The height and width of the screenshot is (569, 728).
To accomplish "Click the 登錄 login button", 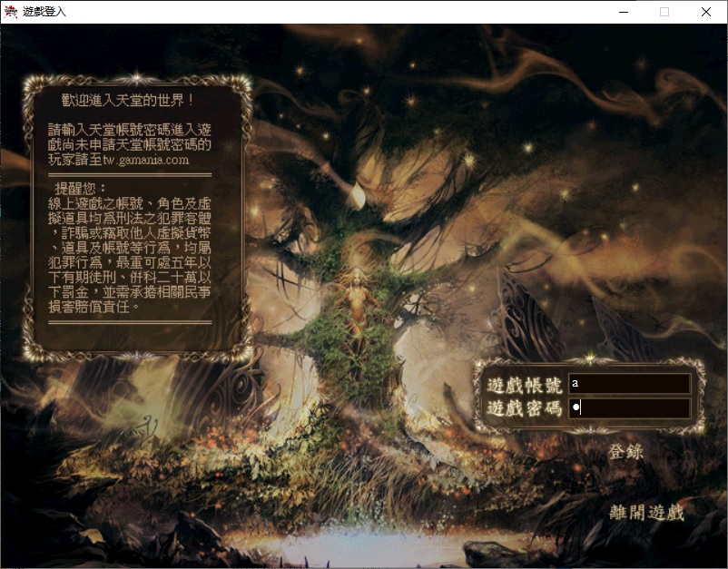I will click(x=625, y=452).
